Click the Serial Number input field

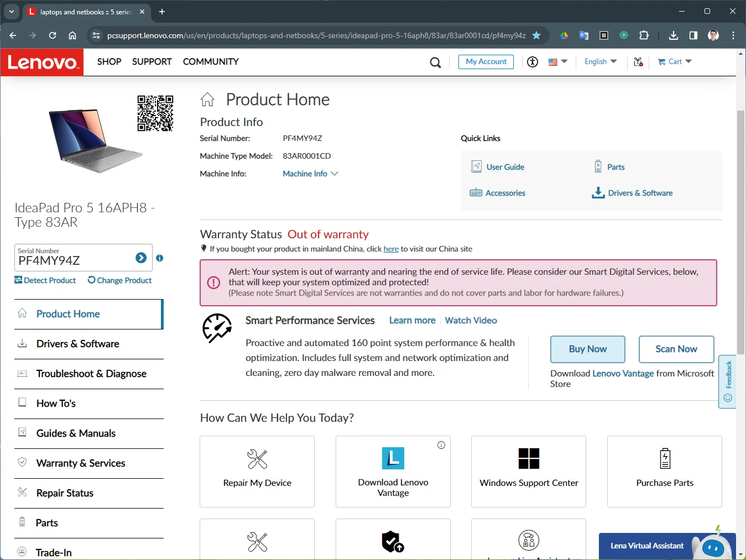coord(74,258)
